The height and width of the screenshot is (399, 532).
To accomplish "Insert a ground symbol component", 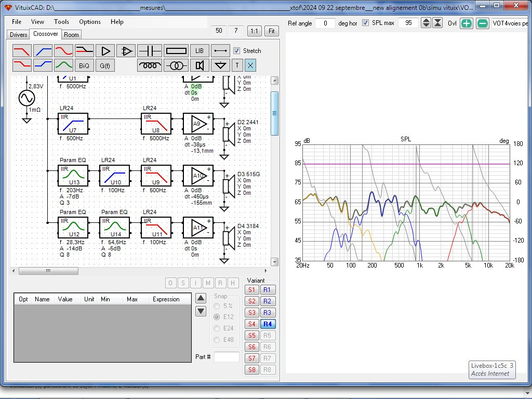I will [220, 65].
